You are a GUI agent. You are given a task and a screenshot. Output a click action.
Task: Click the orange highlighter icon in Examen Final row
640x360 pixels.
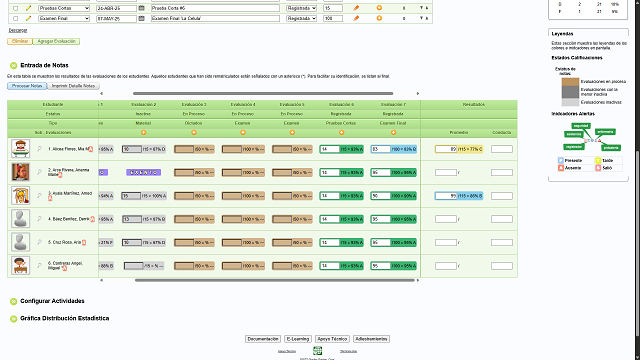click(x=356, y=18)
